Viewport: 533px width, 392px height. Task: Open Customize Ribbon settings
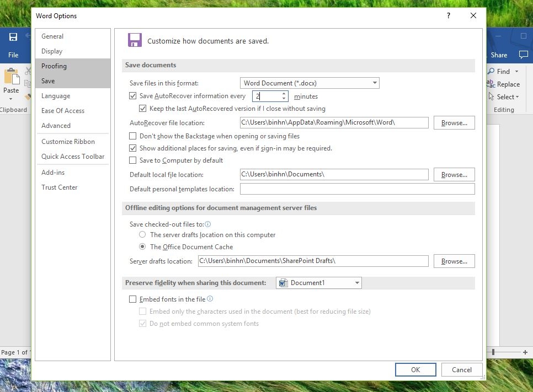coord(73,142)
